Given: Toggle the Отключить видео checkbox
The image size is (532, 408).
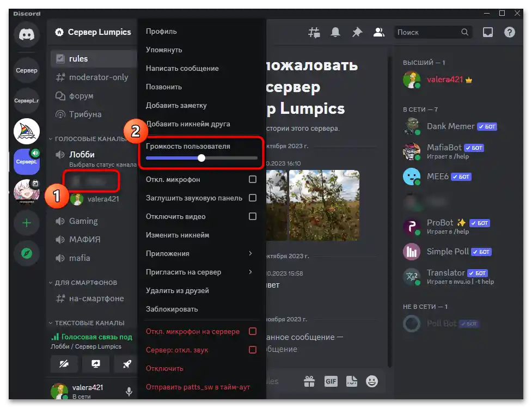Looking at the screenshot, I should tap(252, 216).
